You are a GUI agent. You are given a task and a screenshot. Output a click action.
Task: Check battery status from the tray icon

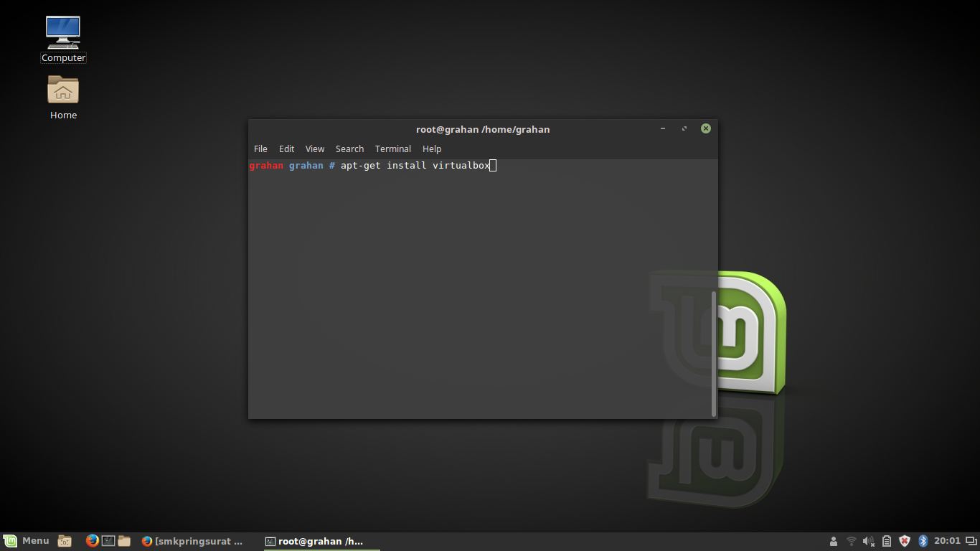click(x=886, y=541)
